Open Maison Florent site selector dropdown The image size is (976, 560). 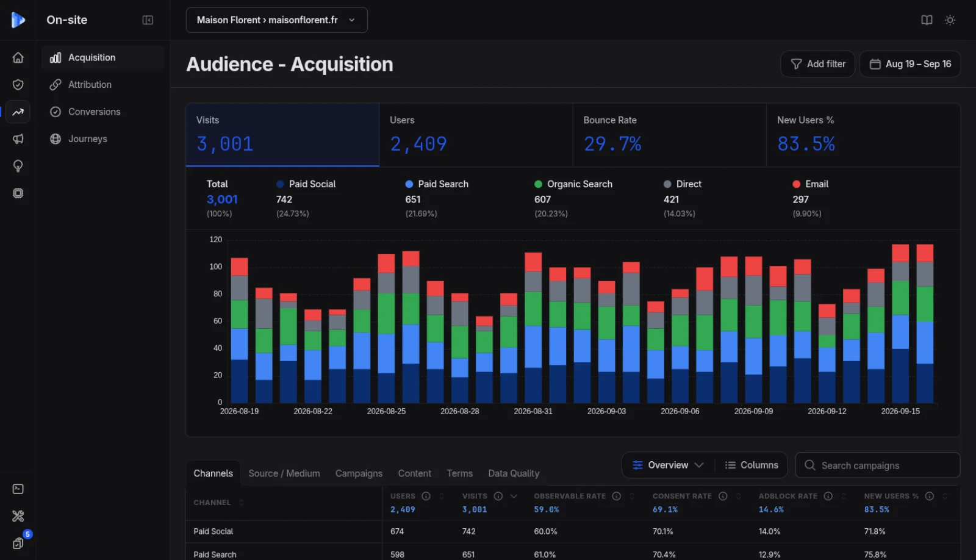[x=276, y=20]
